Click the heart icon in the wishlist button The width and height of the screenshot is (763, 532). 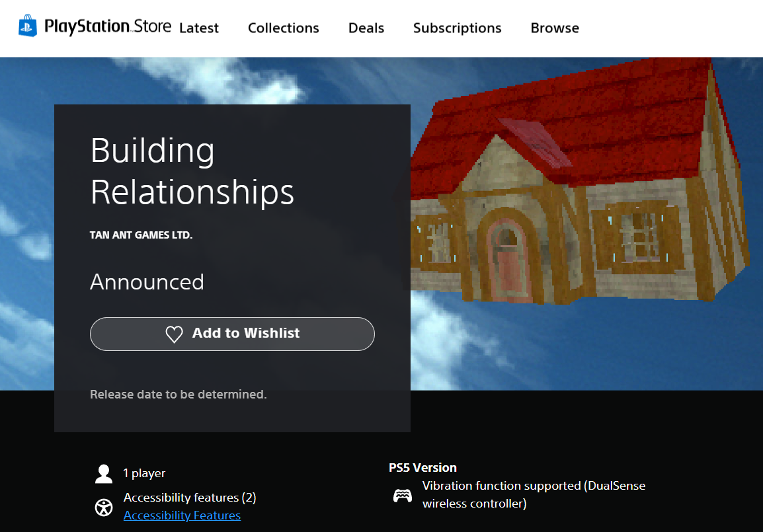pos(174,334)
